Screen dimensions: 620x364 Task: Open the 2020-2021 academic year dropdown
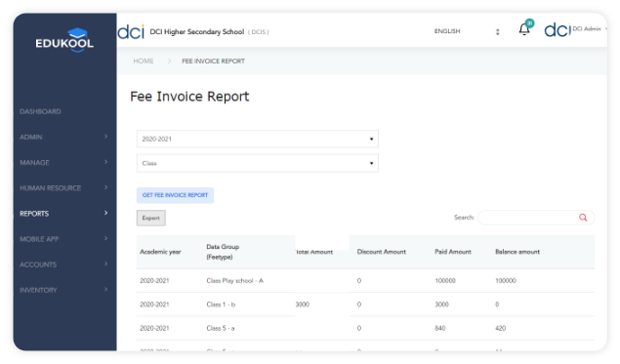click(x=258, y=139)
